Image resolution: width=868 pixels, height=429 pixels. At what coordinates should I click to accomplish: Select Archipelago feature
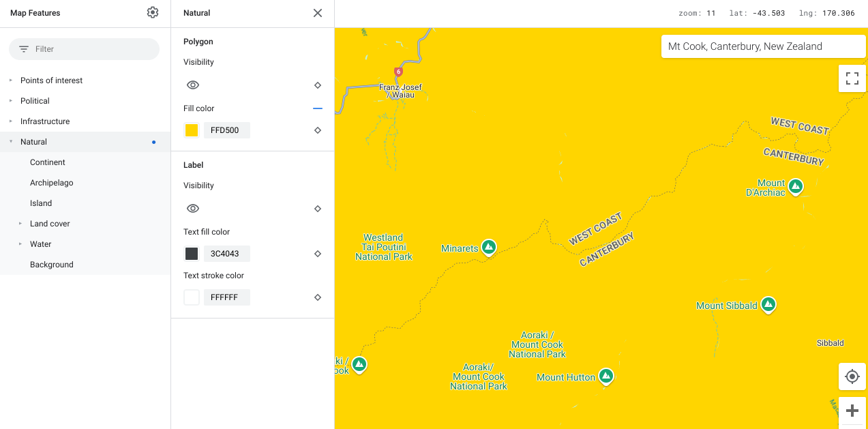pos(52,183)
